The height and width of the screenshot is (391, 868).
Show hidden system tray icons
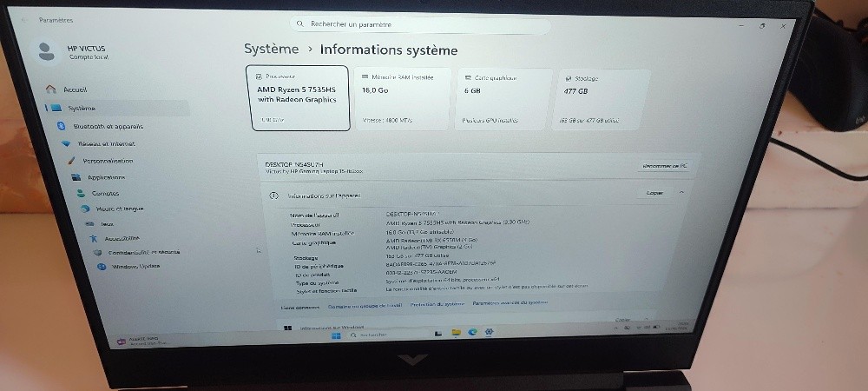point(617,328)
